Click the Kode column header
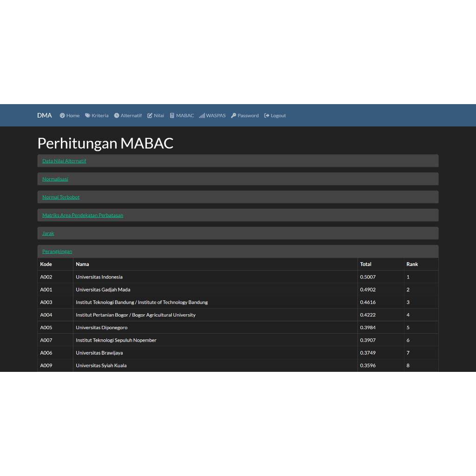The image size is (476, 476). pyautogui.click(x=55, y=264)
